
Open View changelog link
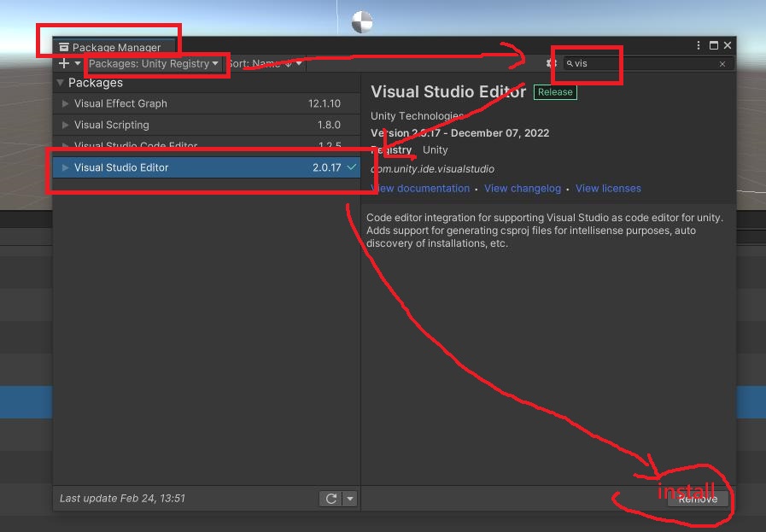[x=523, y=189]
